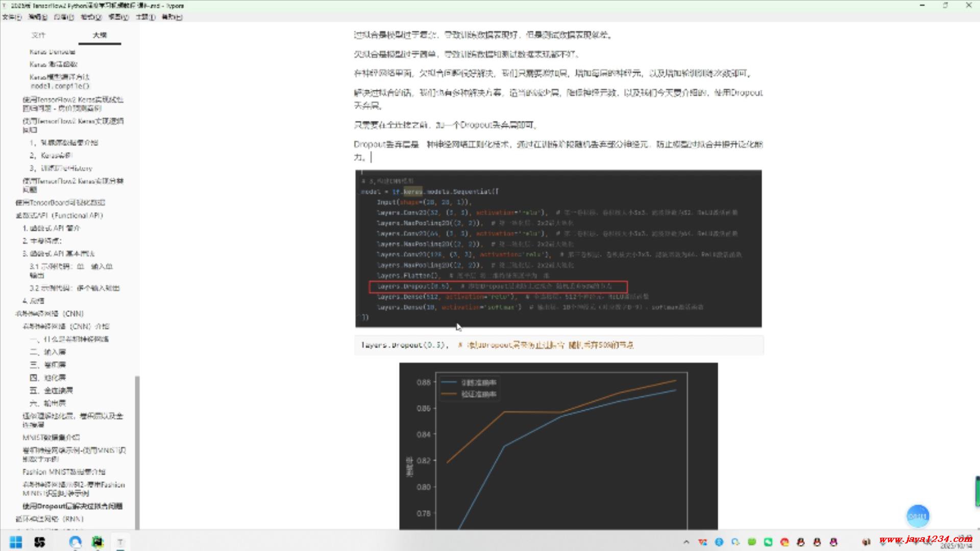
Task: Go to 循环神经网络 (RNN) outline heading
Action: pyautogui.click(x=50, y=519)
